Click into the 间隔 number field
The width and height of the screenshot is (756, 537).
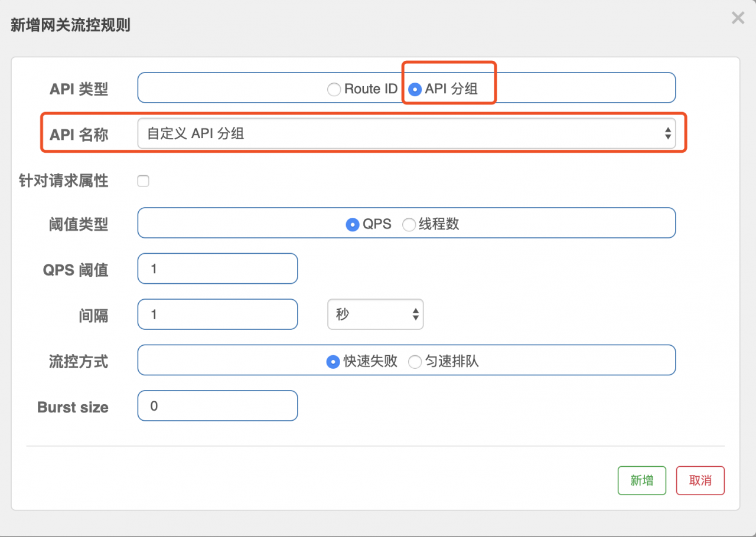217,315
